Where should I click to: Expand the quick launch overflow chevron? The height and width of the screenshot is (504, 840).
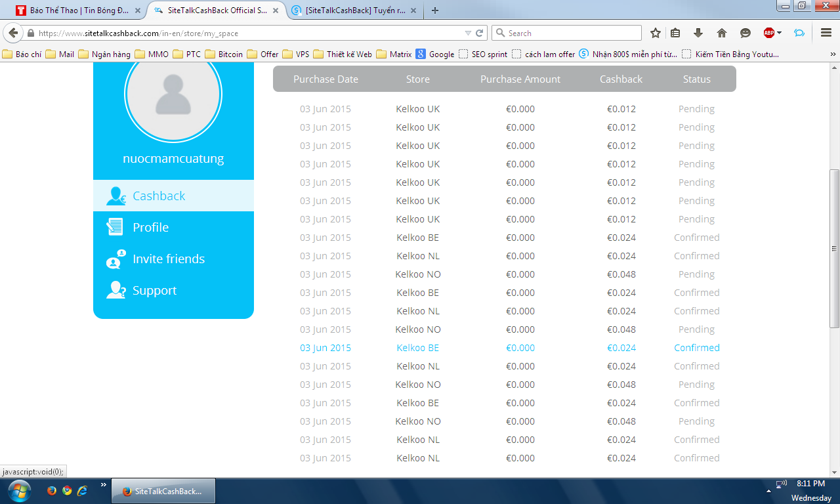click(x=103, y=485)
